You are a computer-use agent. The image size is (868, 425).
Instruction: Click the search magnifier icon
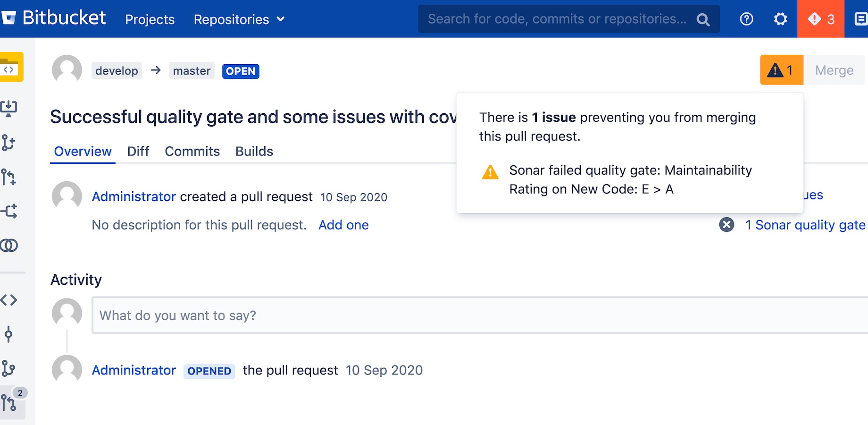[703, 19]
